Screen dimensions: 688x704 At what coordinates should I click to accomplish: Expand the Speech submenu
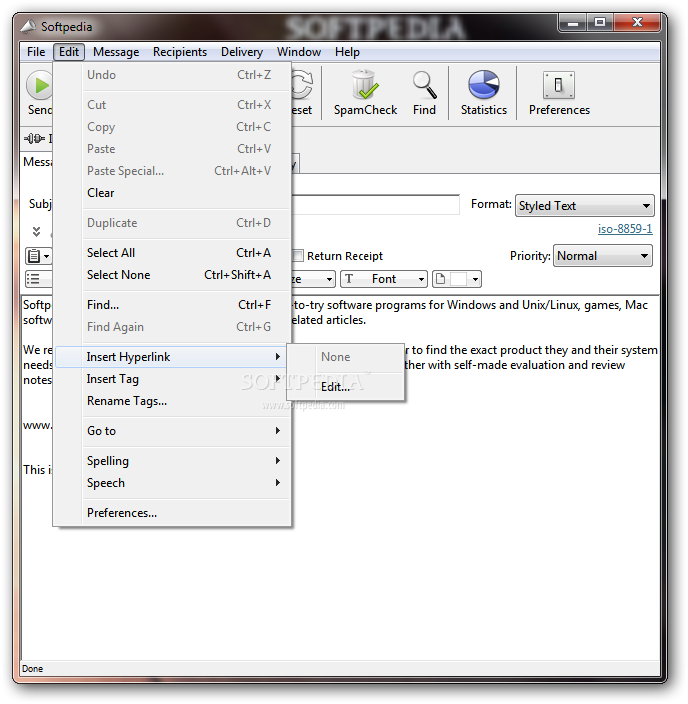coord(172,483)
